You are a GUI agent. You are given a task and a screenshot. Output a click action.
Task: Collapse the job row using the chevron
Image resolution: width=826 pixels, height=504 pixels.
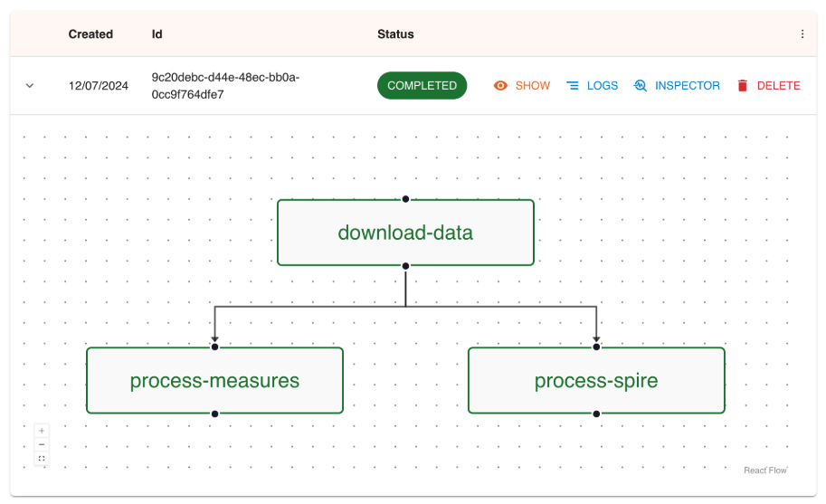pos(29,86)
